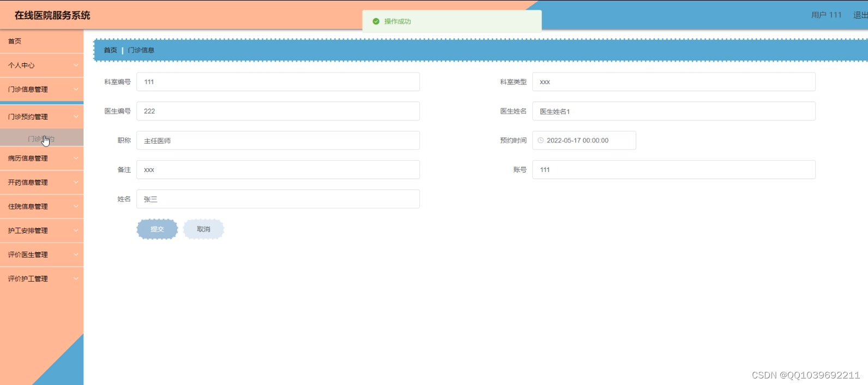Open the 评价医生管理 menu item

coord(41,254)
